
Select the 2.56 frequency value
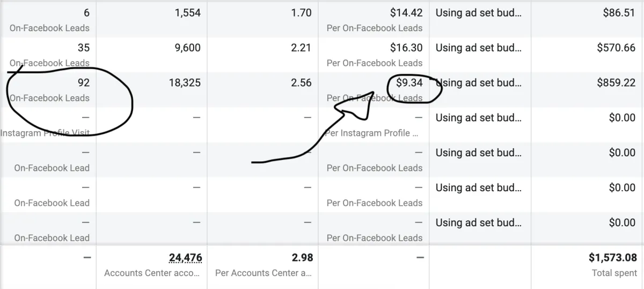tap(301, 83)
